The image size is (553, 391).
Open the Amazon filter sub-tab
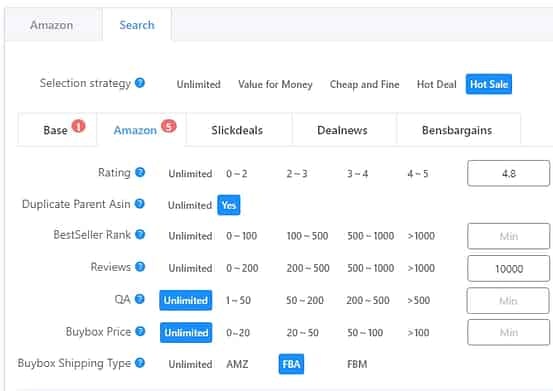click(141, 130)
